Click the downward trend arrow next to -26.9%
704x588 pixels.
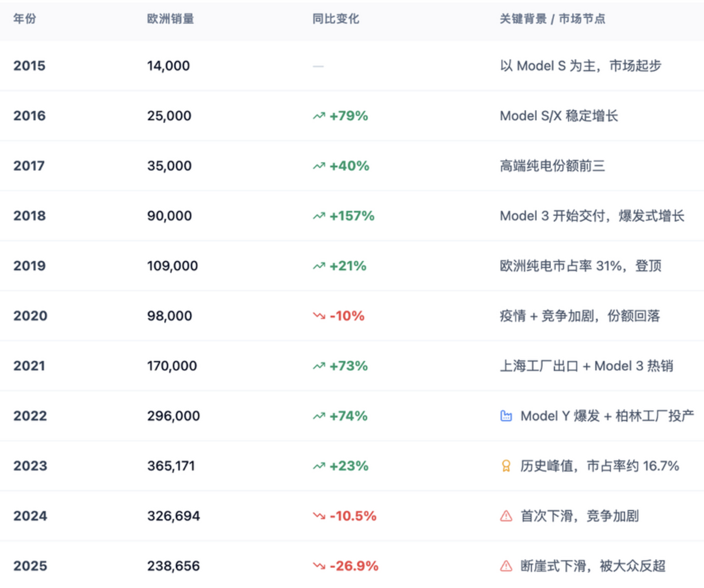coord(319,566)
